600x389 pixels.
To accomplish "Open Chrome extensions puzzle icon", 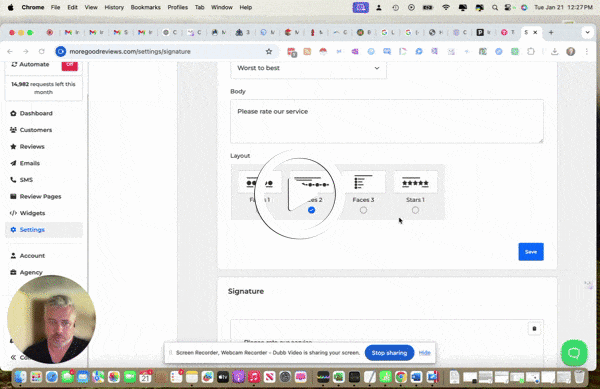I will [x=531, y=52].
